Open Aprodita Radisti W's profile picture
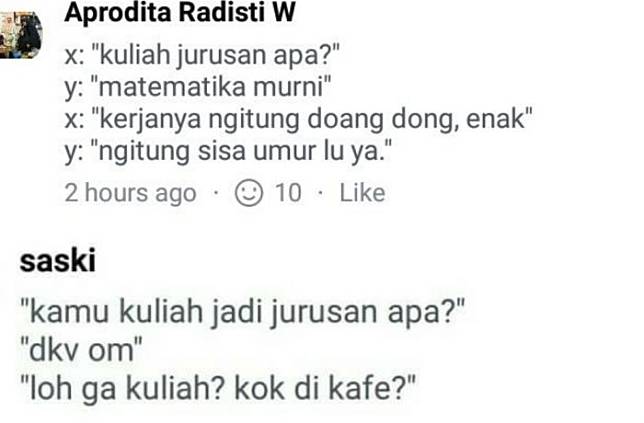 pos(21,34)
